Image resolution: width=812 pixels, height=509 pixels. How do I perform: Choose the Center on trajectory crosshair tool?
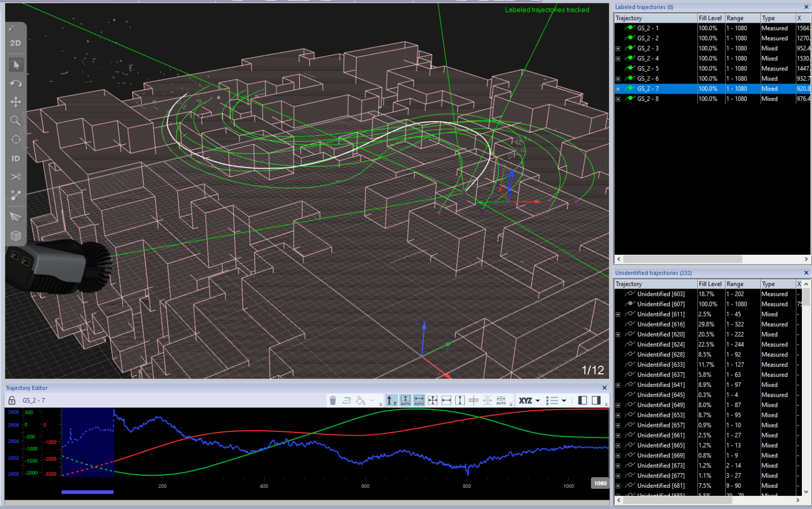click(16, 140)
